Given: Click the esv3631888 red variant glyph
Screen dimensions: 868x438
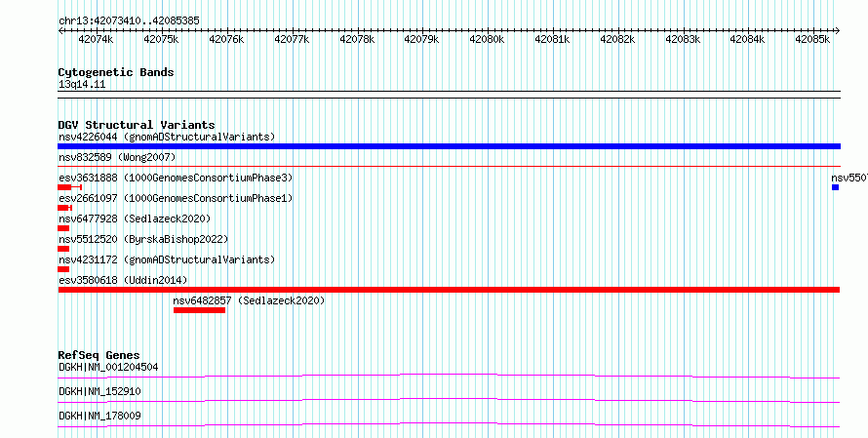Looking at the screenshot, I should point(70,187).
